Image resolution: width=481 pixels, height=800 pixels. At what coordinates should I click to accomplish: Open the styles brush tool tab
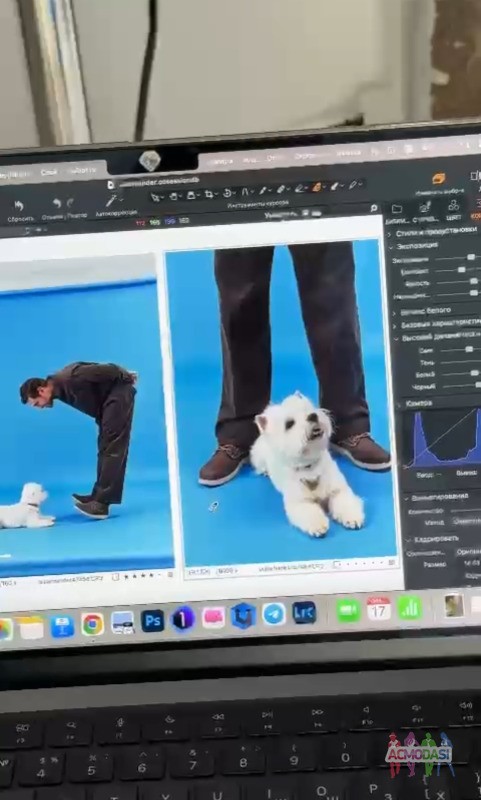pyautogui.click(x=424, y=207)
